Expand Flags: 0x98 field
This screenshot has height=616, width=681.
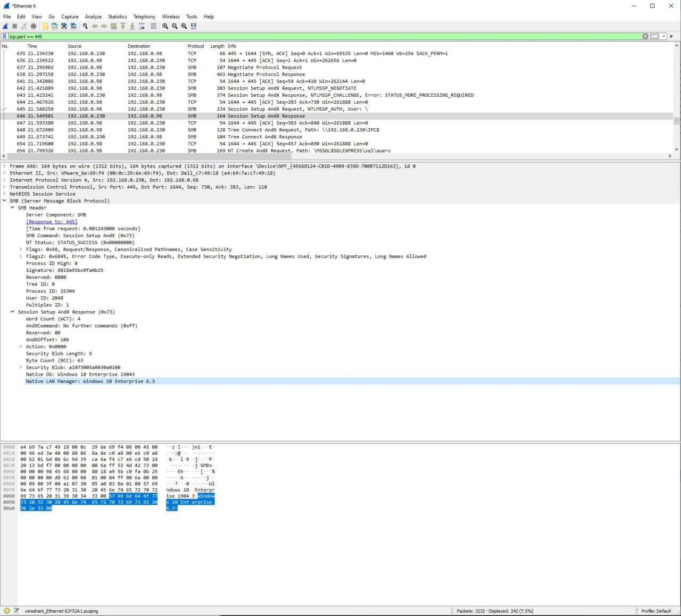coord(21,249)
